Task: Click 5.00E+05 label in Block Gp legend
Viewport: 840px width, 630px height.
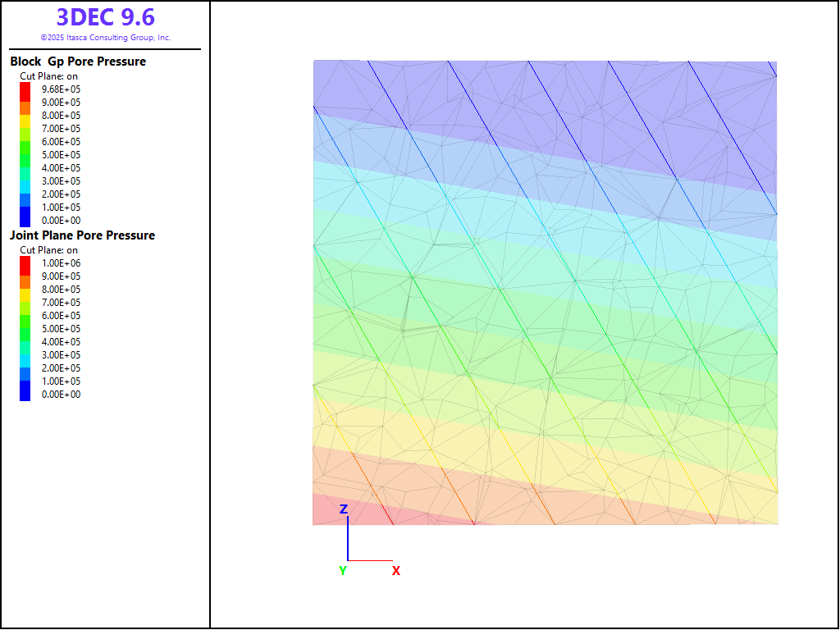Action: point(61,155)
